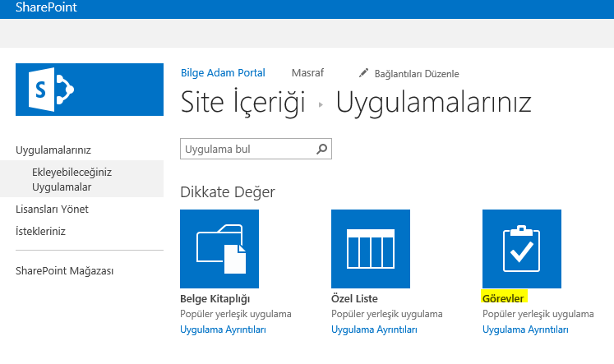614x364 pixels.
Task: Click Uygulama Ayrıntıları under Görevler
Action: click(x=525, y=329)
